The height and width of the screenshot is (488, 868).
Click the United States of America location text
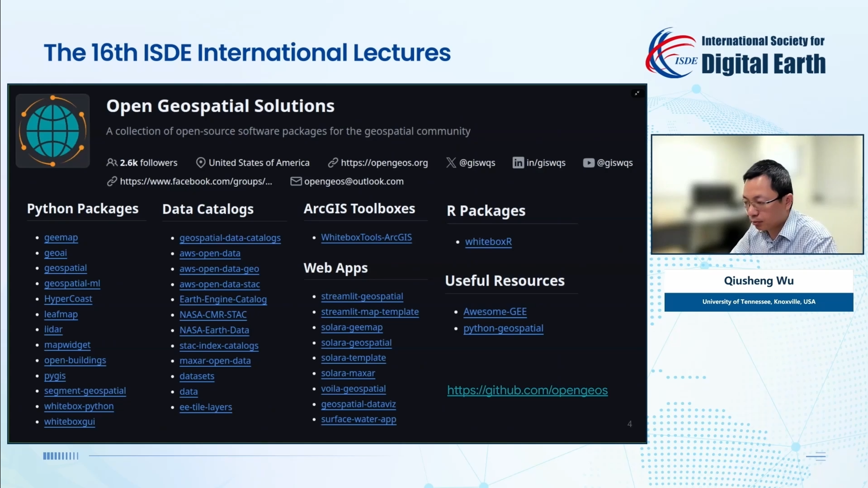point(259,163)
